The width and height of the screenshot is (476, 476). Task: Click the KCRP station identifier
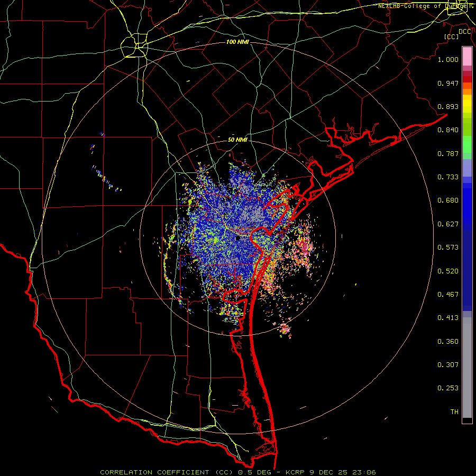tap(296, 472)
